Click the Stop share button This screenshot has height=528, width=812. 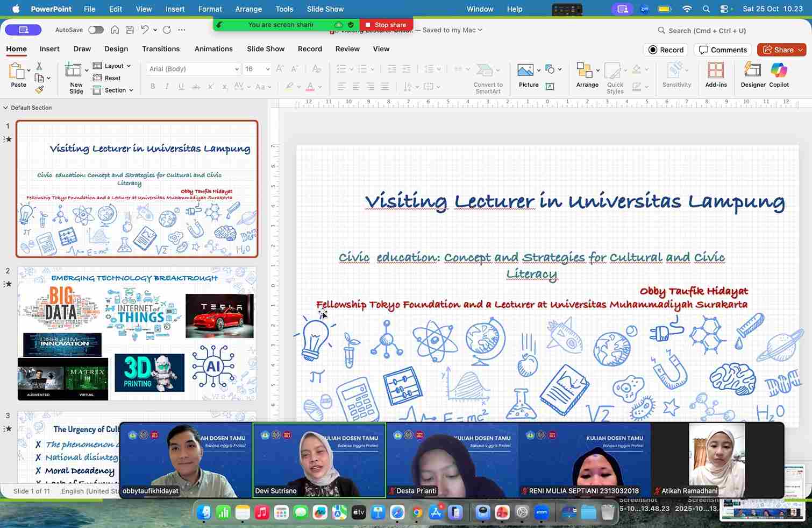(386, 25)
